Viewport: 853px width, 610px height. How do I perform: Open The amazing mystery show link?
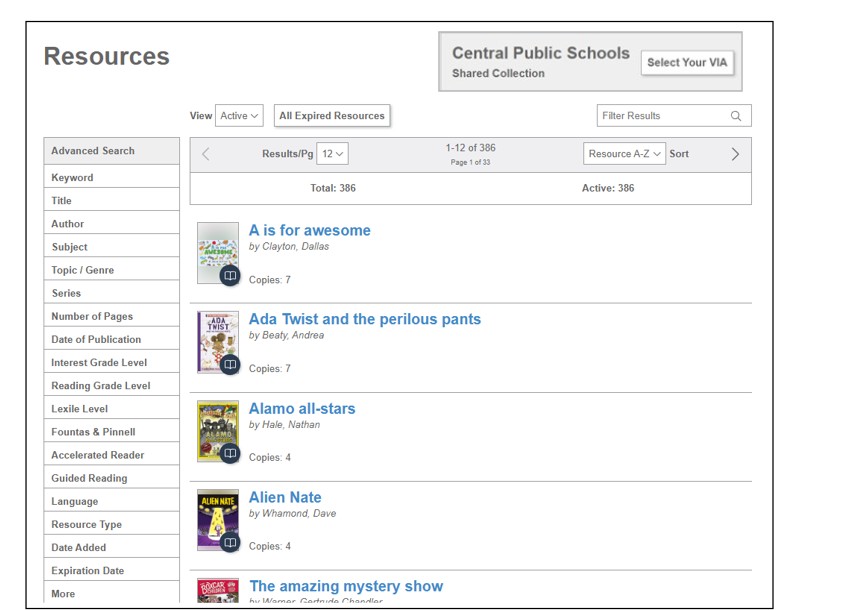tap(346, 586)
